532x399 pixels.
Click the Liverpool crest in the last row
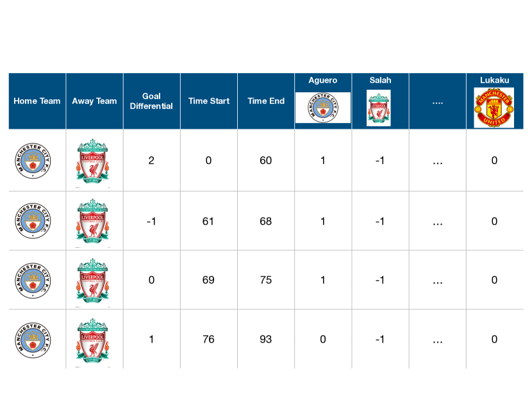pyautogui.click(x=92, y=342)
